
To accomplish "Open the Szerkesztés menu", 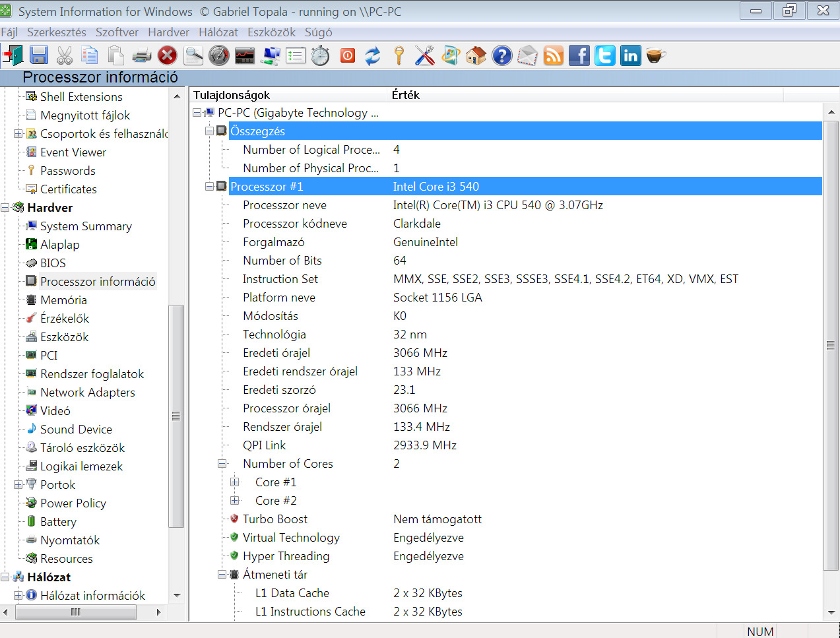I will (x=57, y=32).
